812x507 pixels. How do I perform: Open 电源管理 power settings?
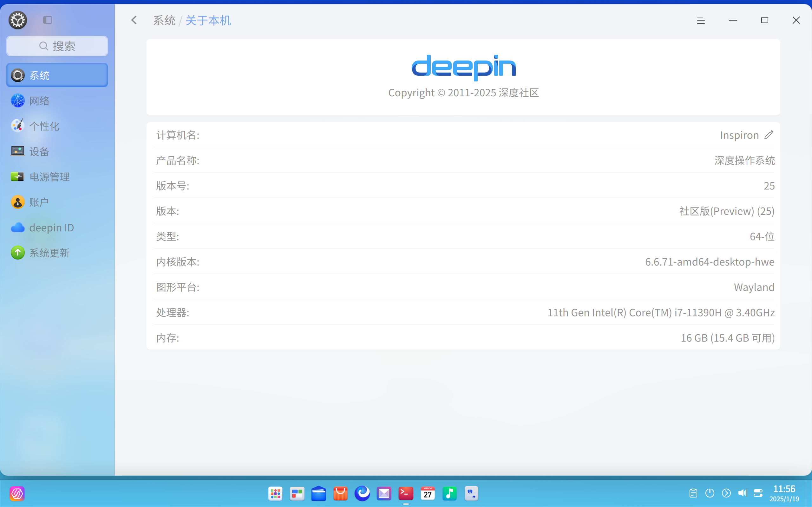[49, 177]
